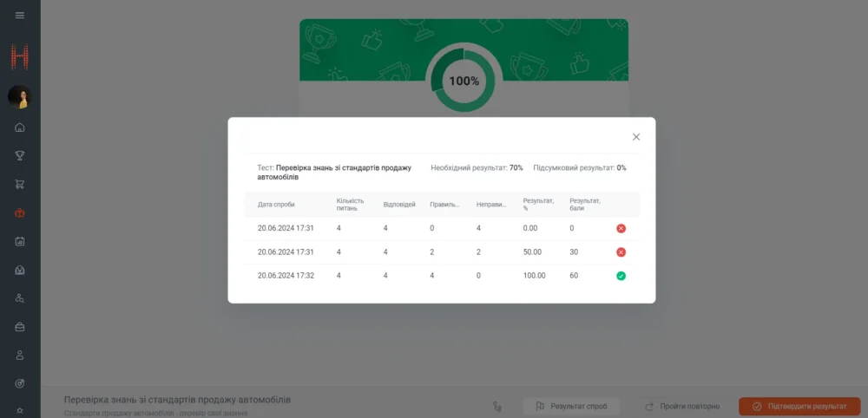Screen dimensions: 868x418
Task: Open the calendar icon in sidebar
Action: click(20, 241)
